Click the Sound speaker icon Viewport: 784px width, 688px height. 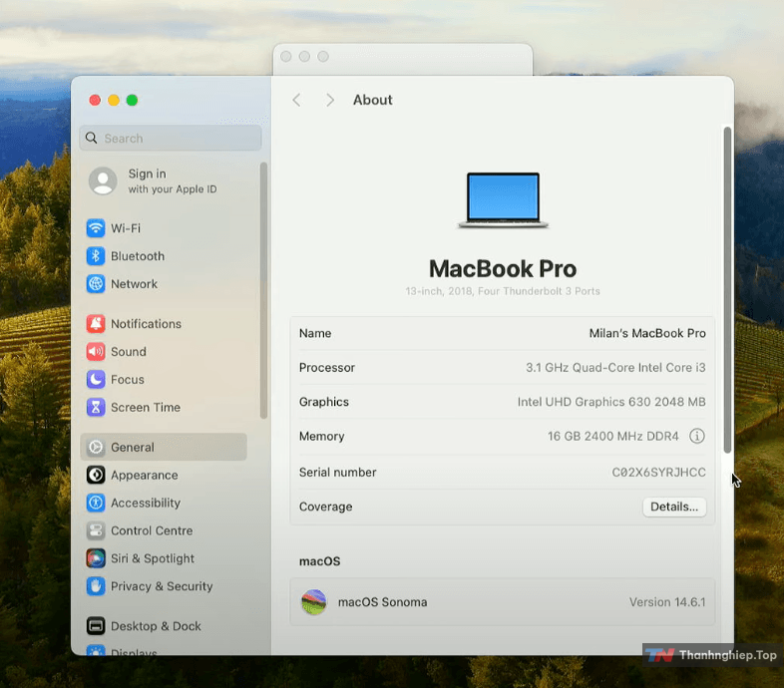96,352
